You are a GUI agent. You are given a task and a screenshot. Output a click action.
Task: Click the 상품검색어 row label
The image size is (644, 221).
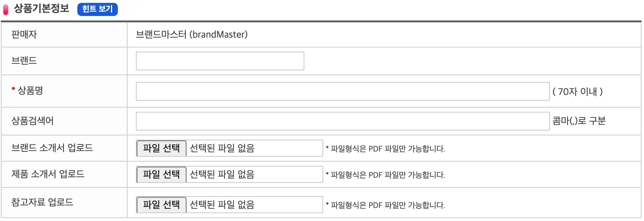tap(33, 121)
